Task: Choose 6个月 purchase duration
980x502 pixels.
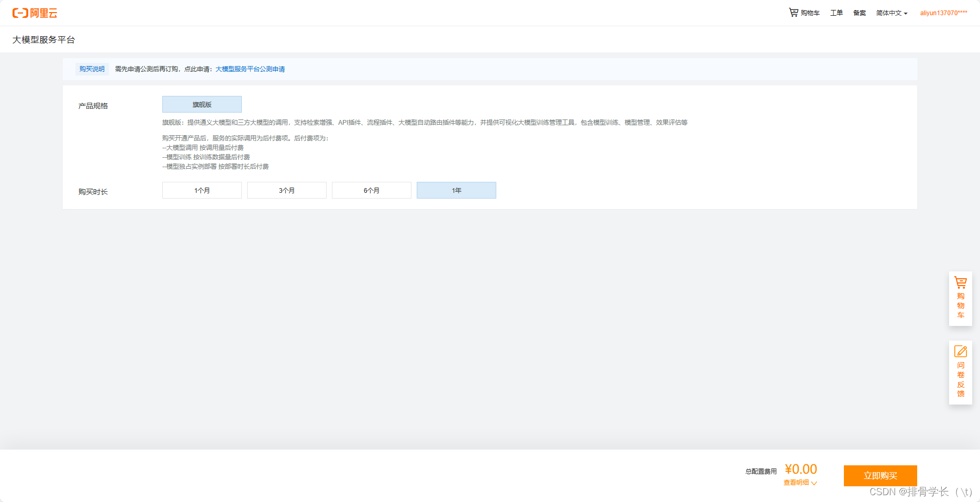Action: click(x=372, y=190)
